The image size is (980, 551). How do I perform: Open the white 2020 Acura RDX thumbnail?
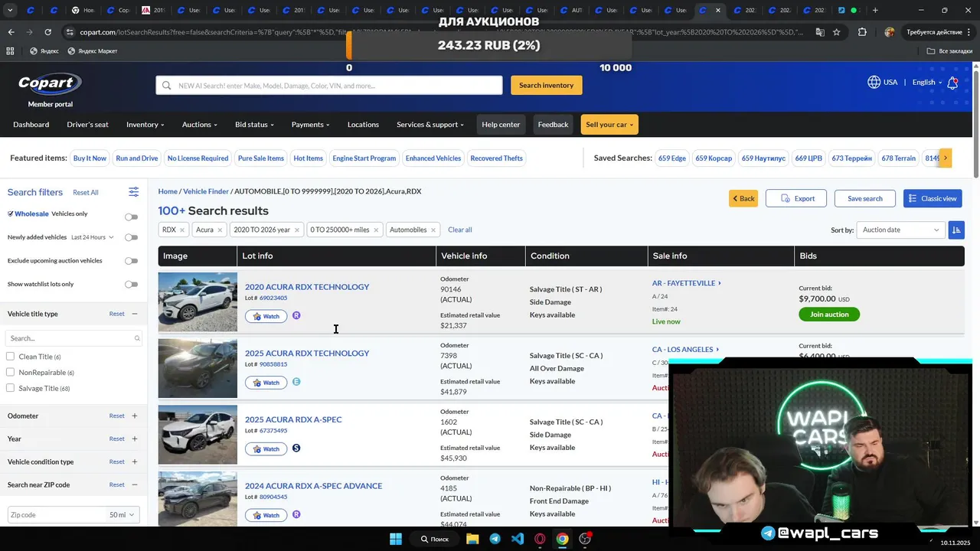tap(198, 302)
